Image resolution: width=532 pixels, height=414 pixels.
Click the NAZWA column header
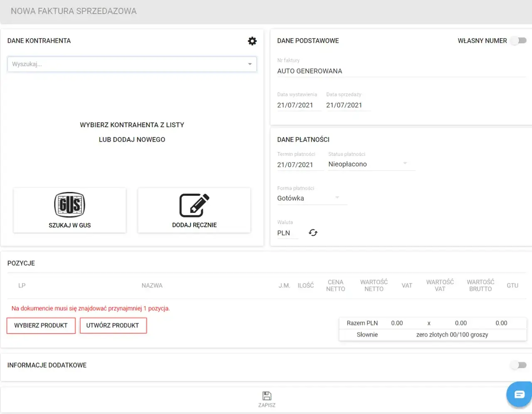152,286
